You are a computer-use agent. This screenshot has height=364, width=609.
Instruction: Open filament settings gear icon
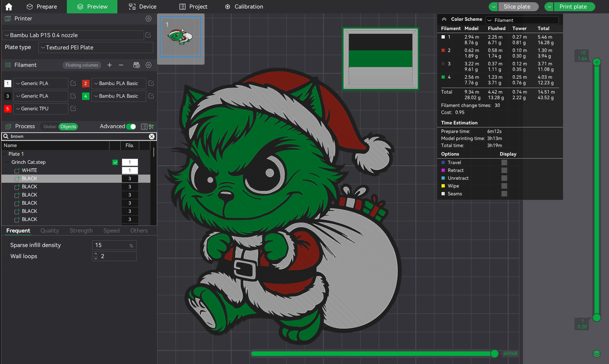pos(149,65)
